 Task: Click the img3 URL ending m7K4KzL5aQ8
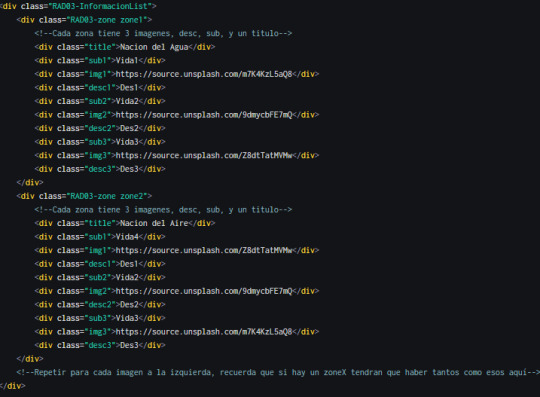(204, 332)
